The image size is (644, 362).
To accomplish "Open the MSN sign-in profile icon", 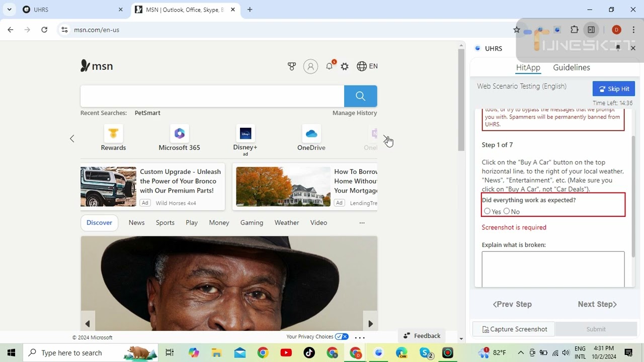I will (310, 66).
